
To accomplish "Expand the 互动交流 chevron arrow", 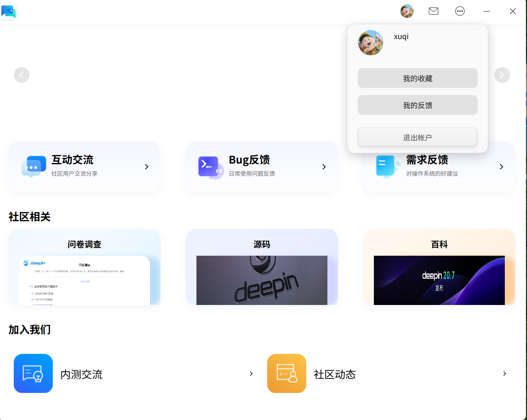I will (x=147, y=167).
